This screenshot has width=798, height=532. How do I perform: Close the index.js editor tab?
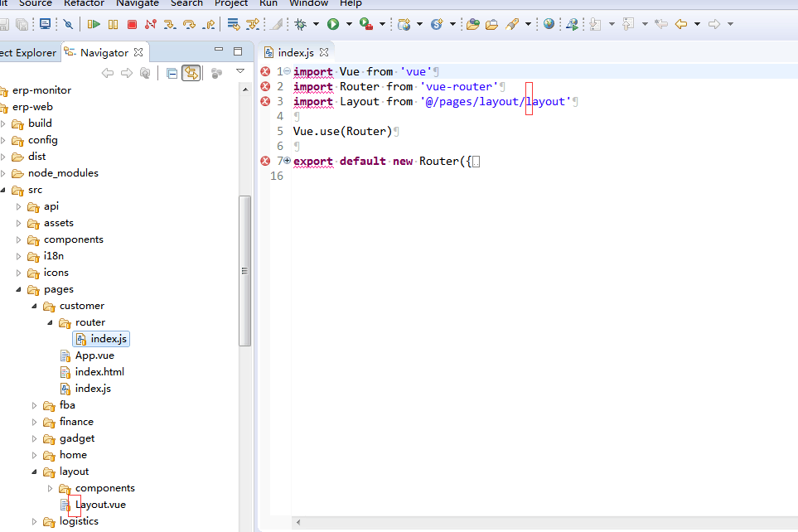[x=324, y=52]
